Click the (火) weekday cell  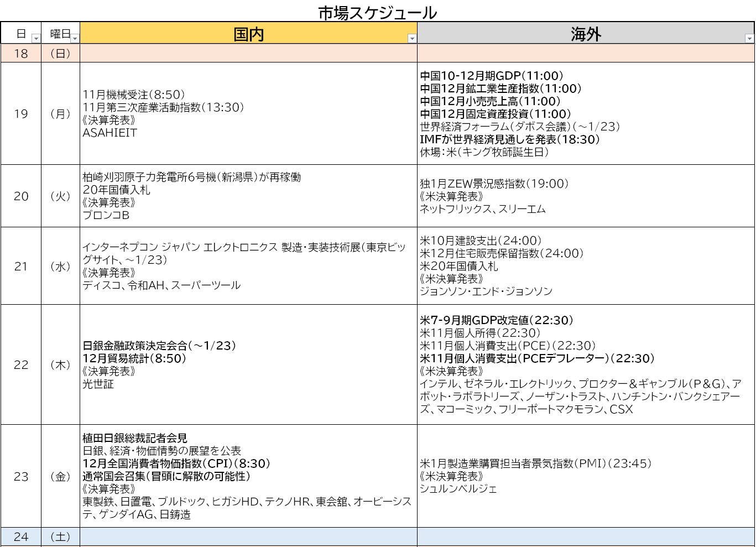(x=60, y=196)
